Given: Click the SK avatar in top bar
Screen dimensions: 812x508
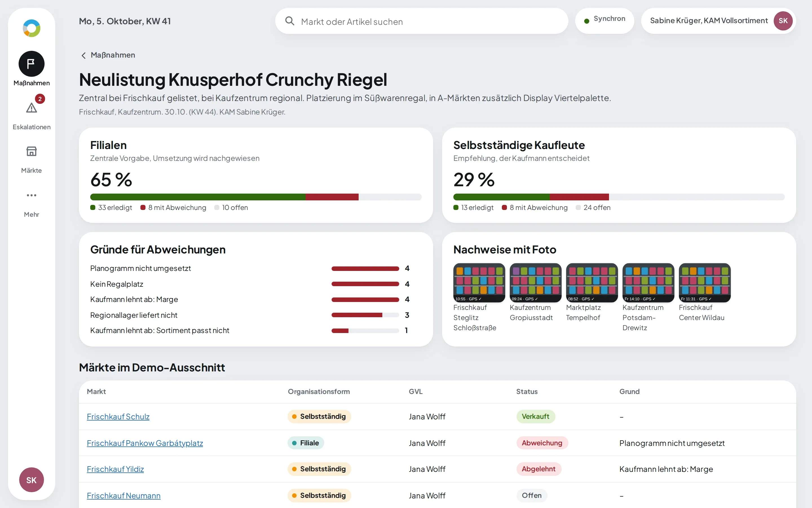Looking at the screenshot, I should 783,21.
